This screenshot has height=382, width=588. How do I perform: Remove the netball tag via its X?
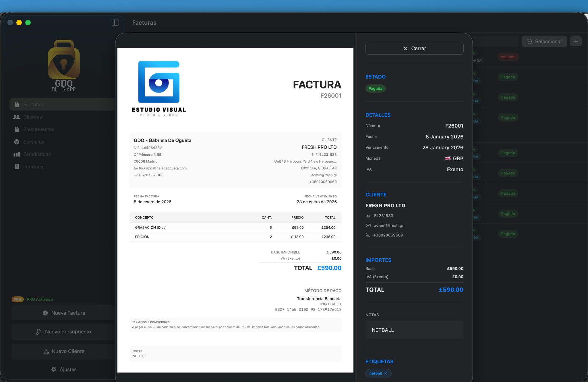tap(386, 373)
